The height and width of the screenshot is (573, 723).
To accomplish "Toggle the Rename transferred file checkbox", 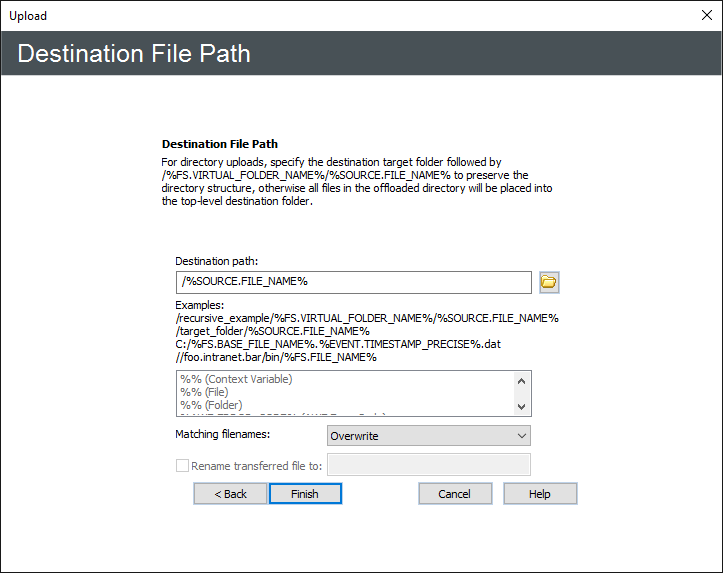I will [x=182, y=465].
